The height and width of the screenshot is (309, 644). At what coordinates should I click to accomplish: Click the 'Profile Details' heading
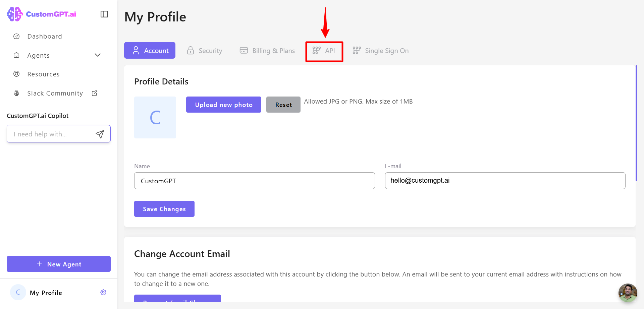coord(161,81)
